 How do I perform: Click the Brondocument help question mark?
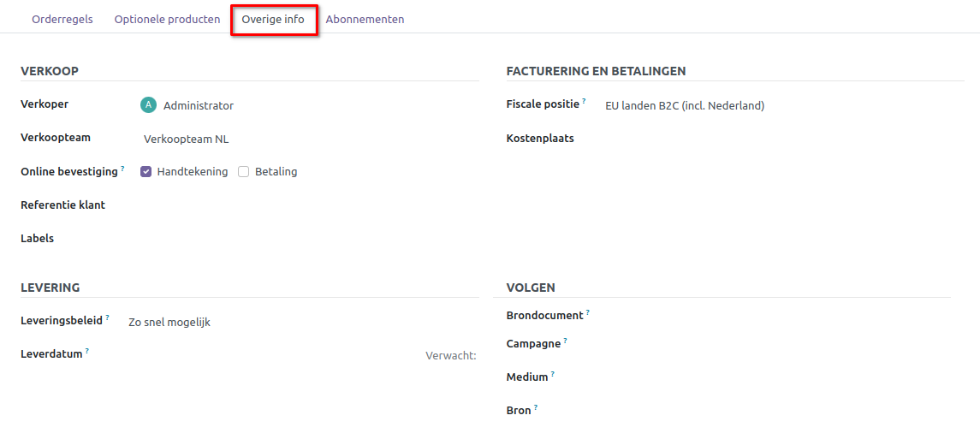(x=588, y=312)
